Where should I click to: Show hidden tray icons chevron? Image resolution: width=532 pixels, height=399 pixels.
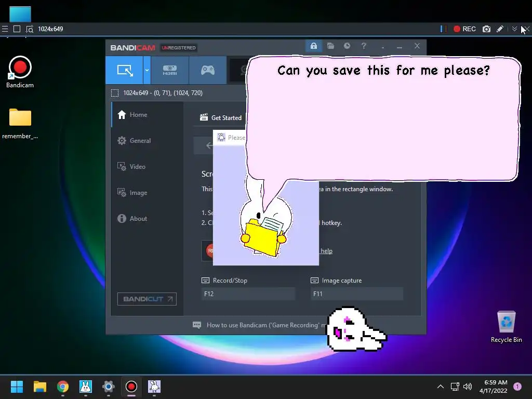441,387
